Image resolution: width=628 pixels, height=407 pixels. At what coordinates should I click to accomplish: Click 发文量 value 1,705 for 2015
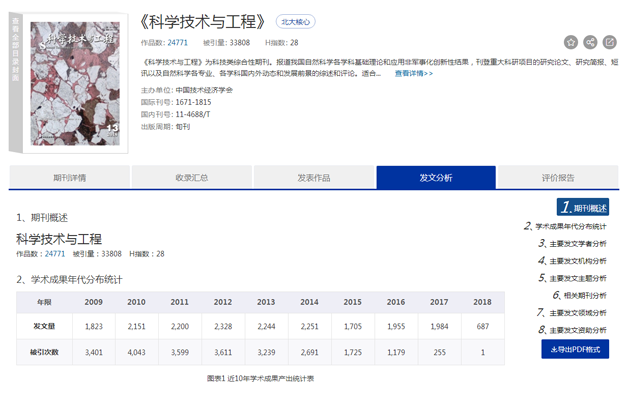point(353,326)
